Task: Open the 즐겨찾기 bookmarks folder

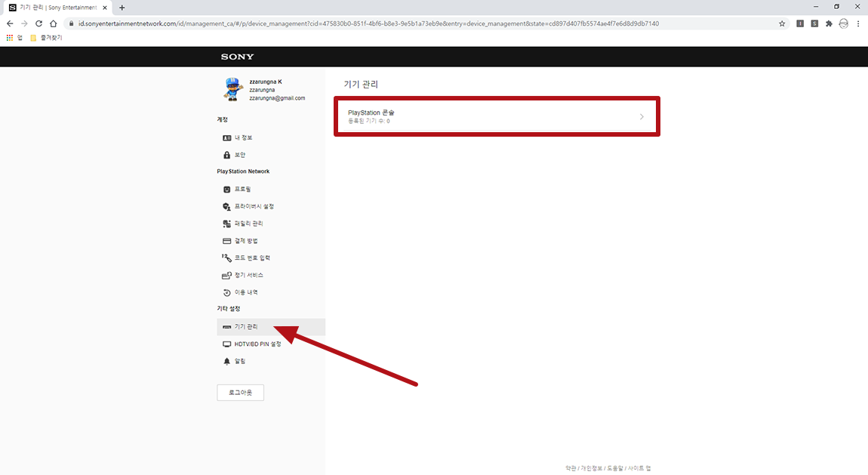Action: click(46, 38)
